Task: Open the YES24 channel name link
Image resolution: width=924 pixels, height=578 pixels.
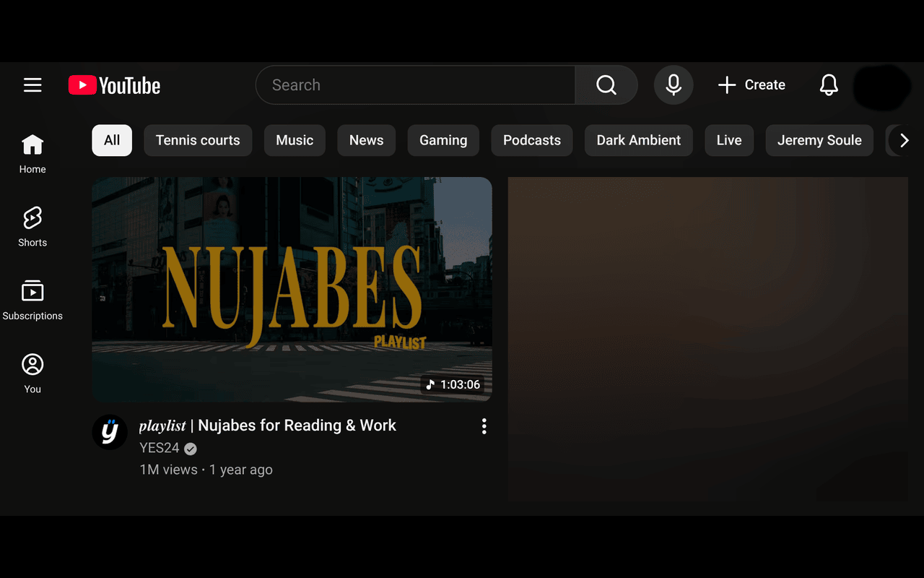Action: [x=160, y=448]
